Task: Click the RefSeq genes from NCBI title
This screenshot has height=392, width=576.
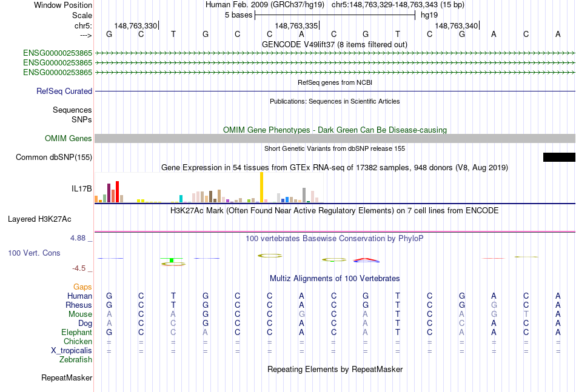Action: [335, 82]
